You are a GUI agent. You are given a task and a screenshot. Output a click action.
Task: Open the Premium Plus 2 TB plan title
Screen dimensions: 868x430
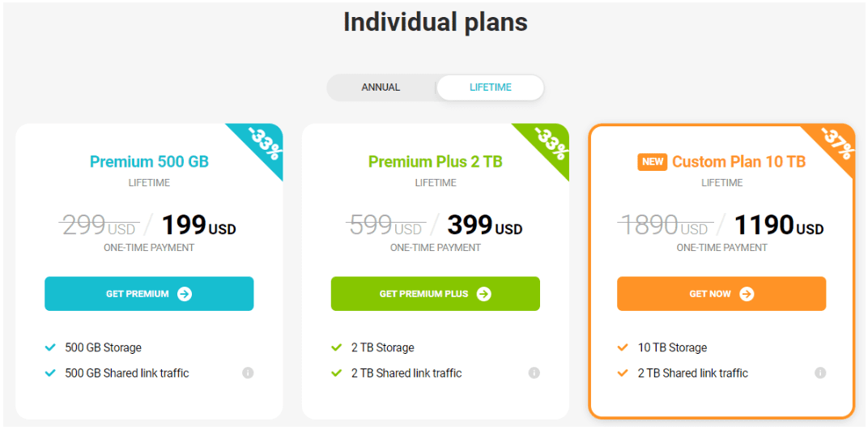(436, 162)
